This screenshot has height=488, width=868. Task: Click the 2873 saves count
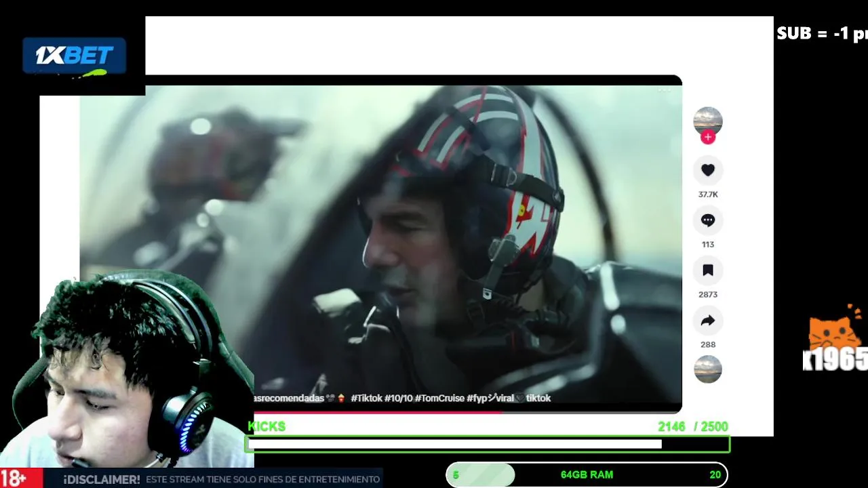[x=708, y=295]
